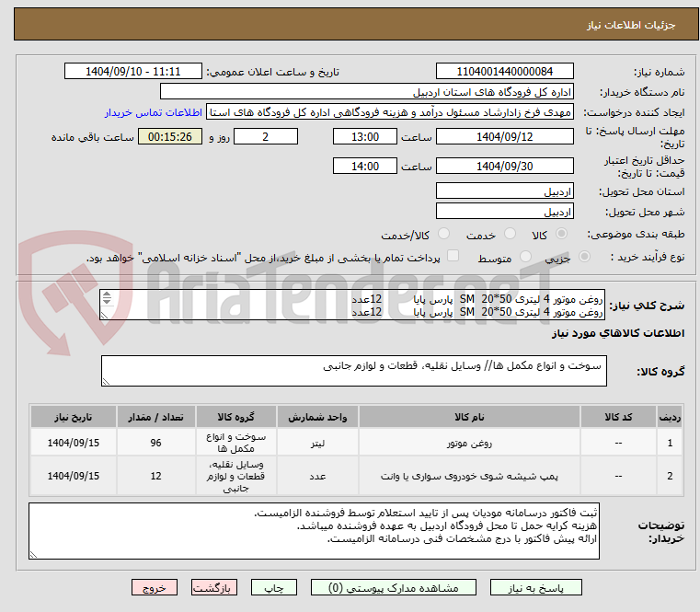Click the لیتر unit cell

point(317,443)
